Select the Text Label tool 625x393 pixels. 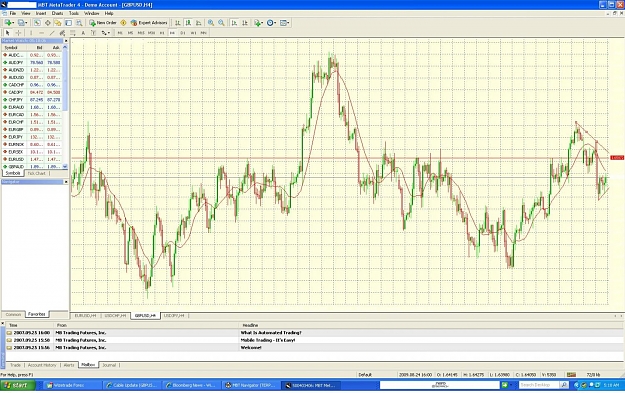(x=93, y=33)
